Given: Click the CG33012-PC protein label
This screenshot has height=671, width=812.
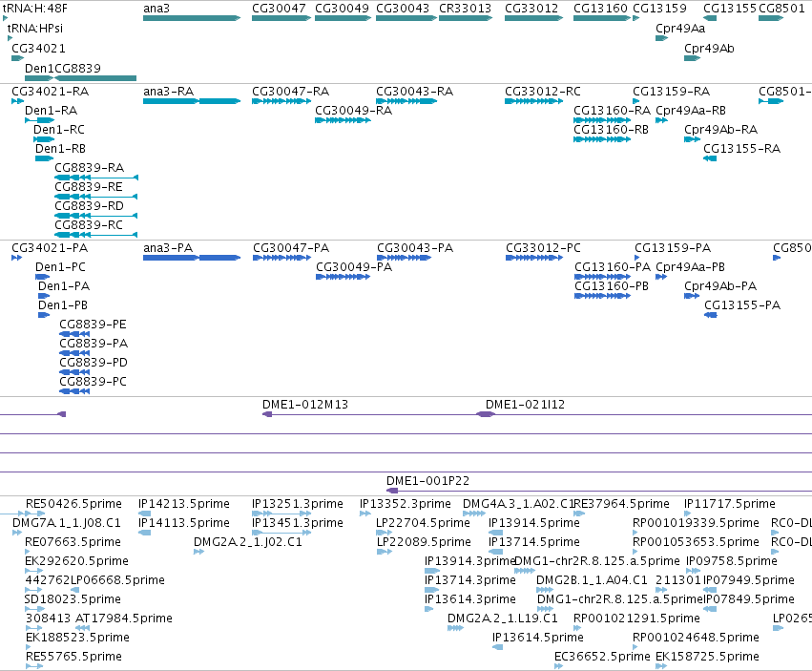Looking at the screenshot, I should coord(543,248).
